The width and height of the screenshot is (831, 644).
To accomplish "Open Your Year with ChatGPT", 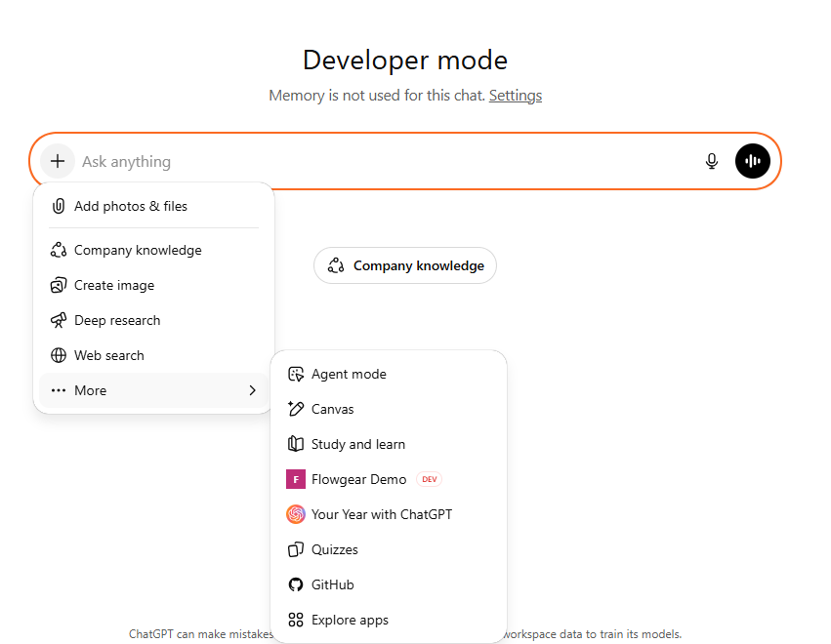I will pyautogui.click(x=381, y=514).
